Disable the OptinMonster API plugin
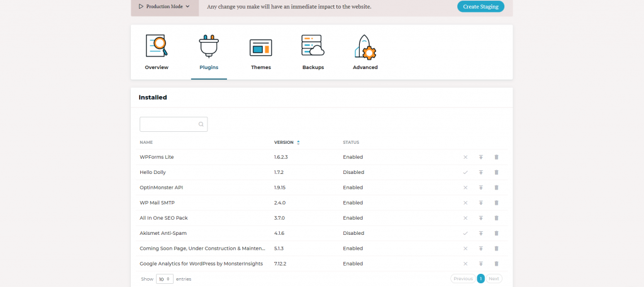This screenshot has width=644, height=287. pyautogui.click(x=465, y=187)
